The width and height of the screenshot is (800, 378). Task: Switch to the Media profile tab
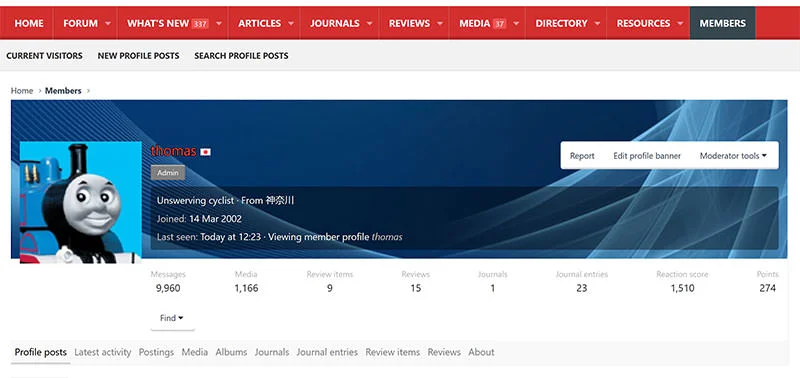(195, 352)
